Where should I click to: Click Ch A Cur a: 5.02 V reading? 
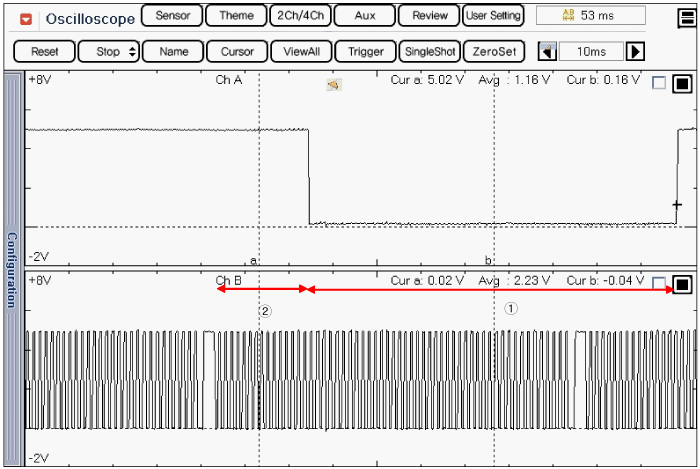[427, 80]
